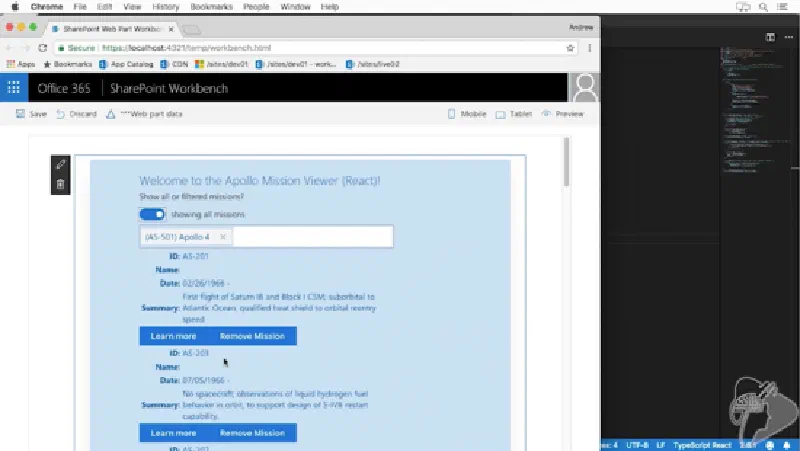Toggle the showing all missions switch
This screenshot has width=800, height=451.
click(152, 214)
